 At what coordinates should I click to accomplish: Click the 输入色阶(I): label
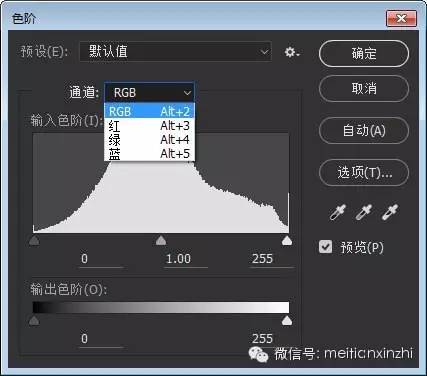point(66,120)
